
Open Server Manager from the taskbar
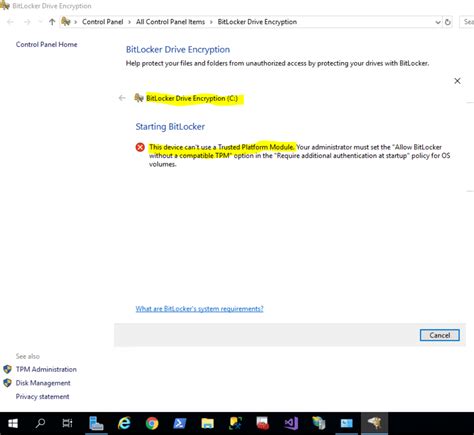point(96,423)
